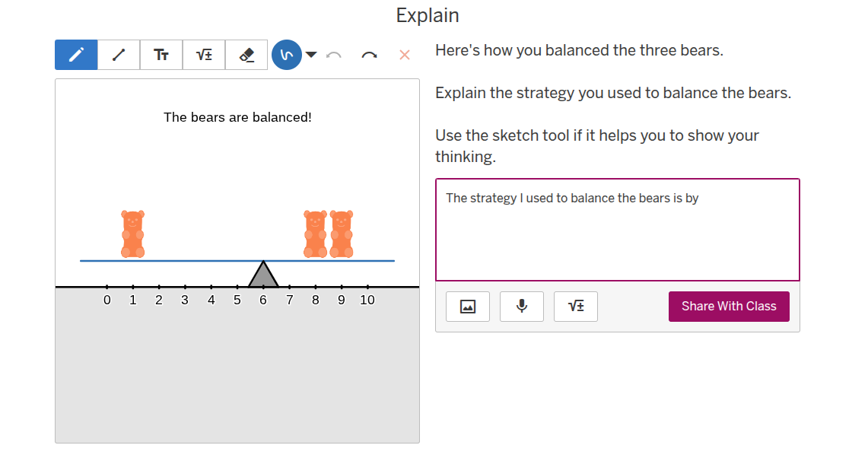868x461 pixels.
Task: Click the blue stroke color circle
Action: click(x=287, y=55)
